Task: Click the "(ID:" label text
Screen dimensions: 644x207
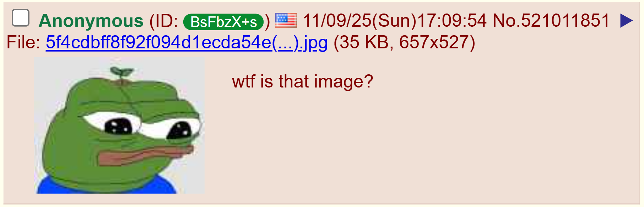Action: coord(164,21)
